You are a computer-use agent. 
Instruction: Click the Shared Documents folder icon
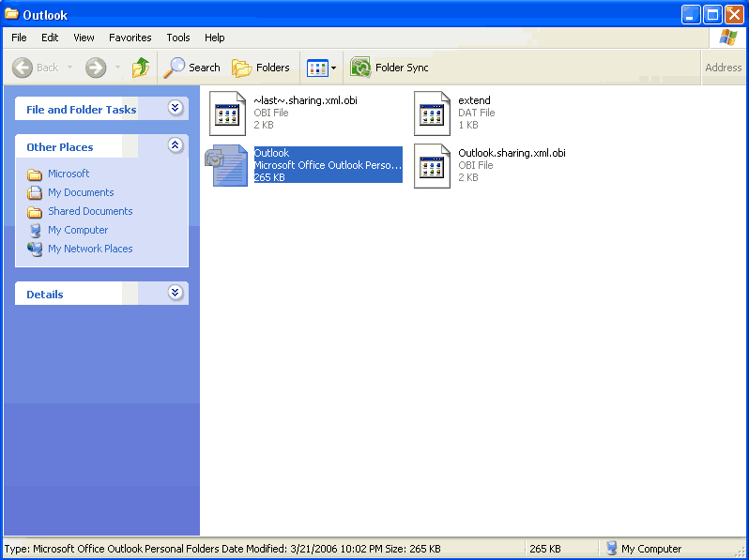[x=35, y=211]
